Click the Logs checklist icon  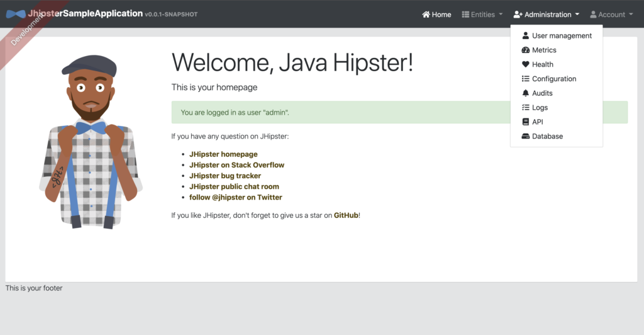click(525, 107)
